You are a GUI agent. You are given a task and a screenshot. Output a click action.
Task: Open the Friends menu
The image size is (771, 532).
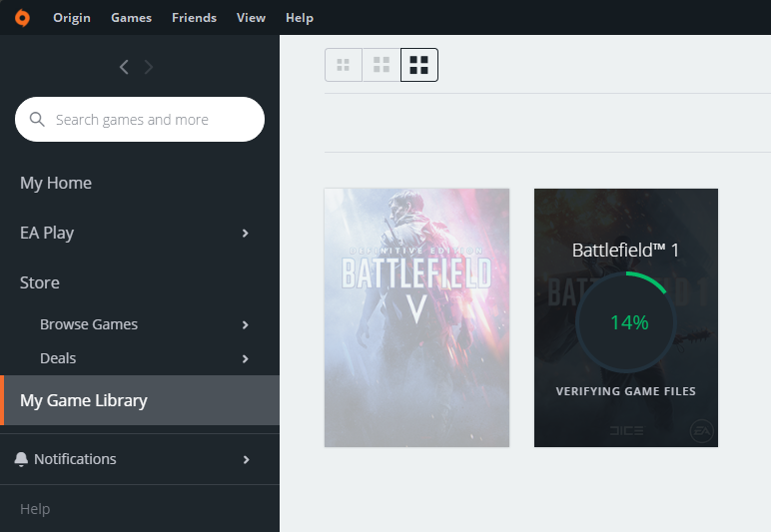194,18
